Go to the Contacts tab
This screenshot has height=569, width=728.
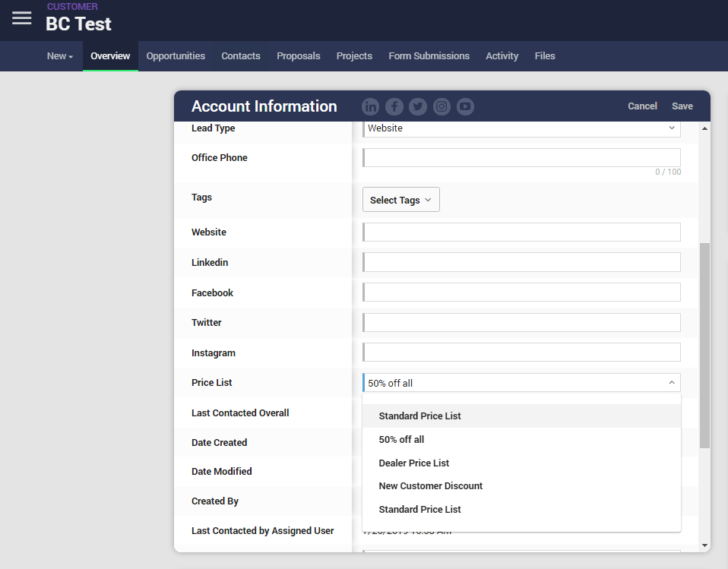[241, 56]
